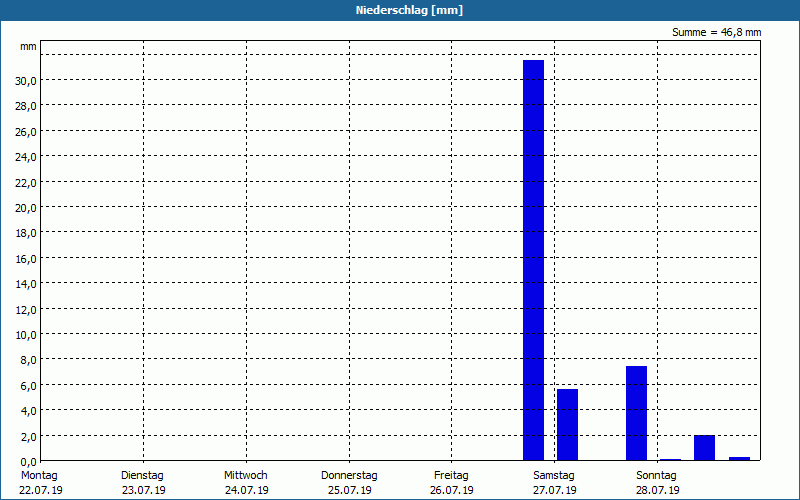Click the 'Sonntag' day label
This screenshot has width=800, height=500.
tap(656, 476)
